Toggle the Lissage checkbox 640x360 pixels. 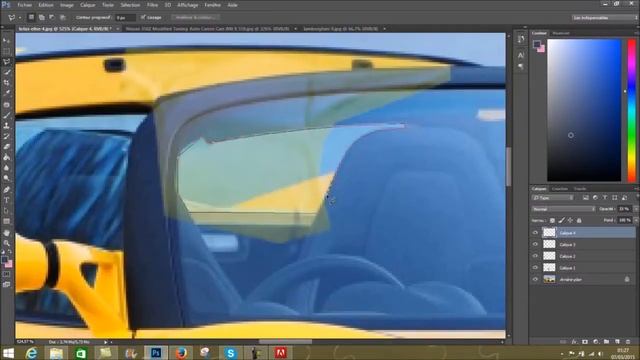click(x=143, y=18)
